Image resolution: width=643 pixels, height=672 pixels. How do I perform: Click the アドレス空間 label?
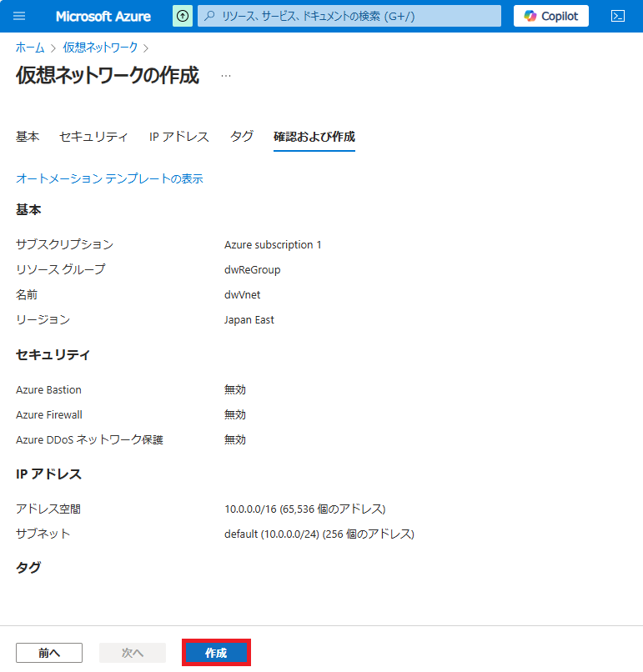(48, 509)
